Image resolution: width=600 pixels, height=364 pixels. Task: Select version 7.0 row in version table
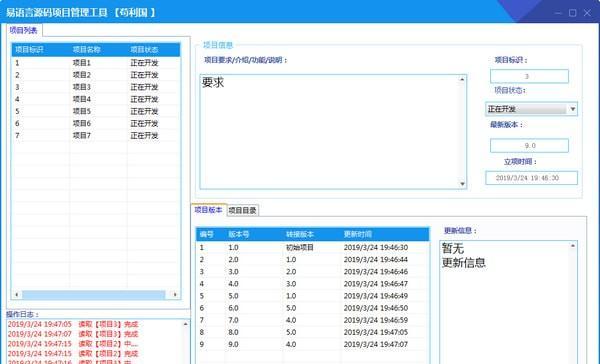pyautogui.click(x=313, y=320)
